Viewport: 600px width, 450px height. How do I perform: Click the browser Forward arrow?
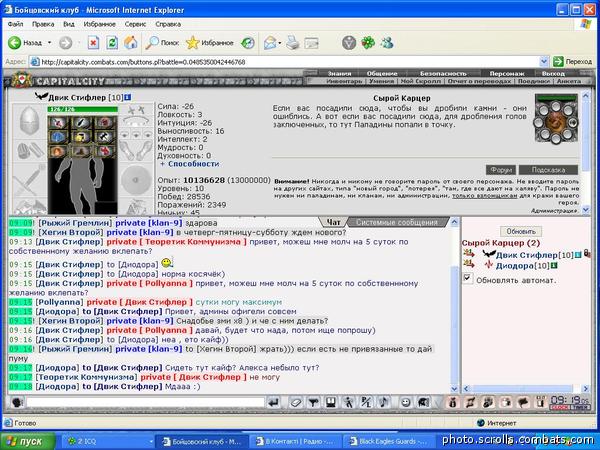65,43
